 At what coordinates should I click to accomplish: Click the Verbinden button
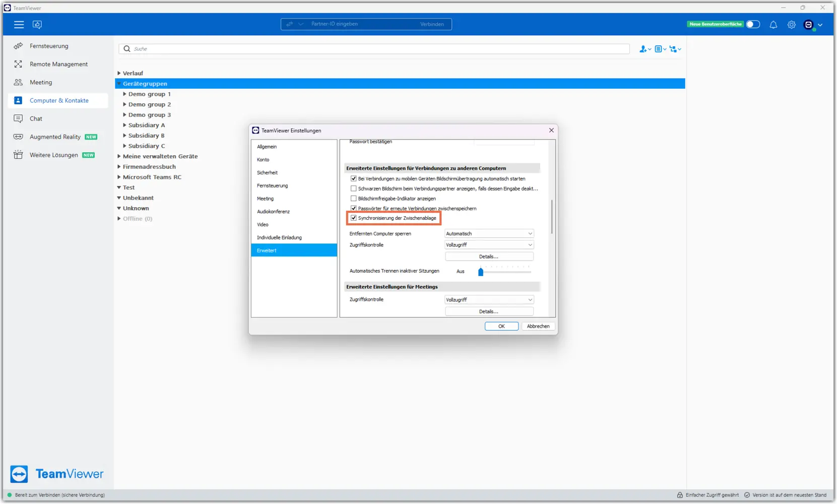coord(432,24)
